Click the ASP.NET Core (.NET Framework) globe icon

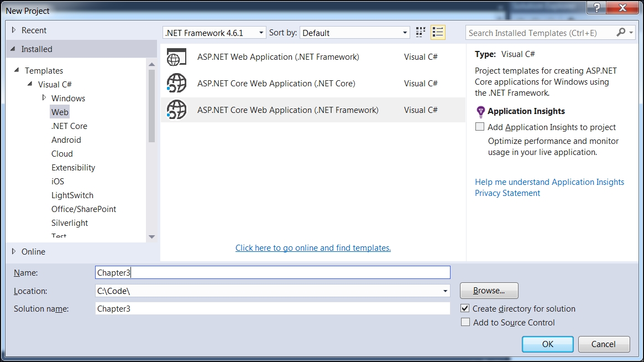(176, 110)
